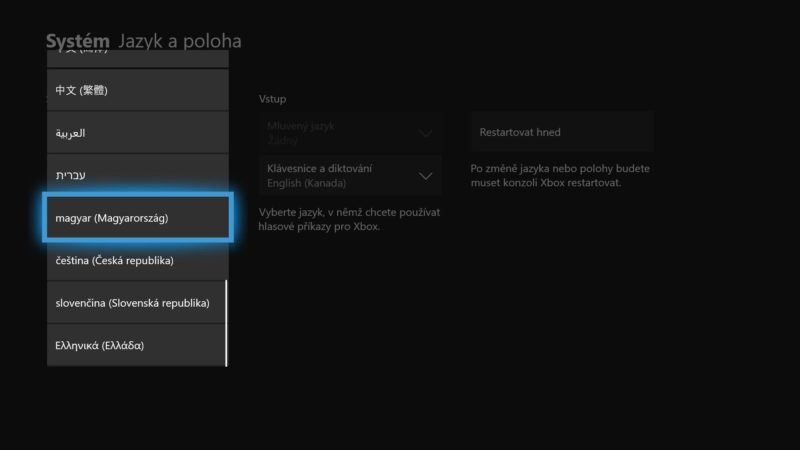This screenshot has height=450, width=800.
Task: Click the Systém heading
Action: point(78,41)
